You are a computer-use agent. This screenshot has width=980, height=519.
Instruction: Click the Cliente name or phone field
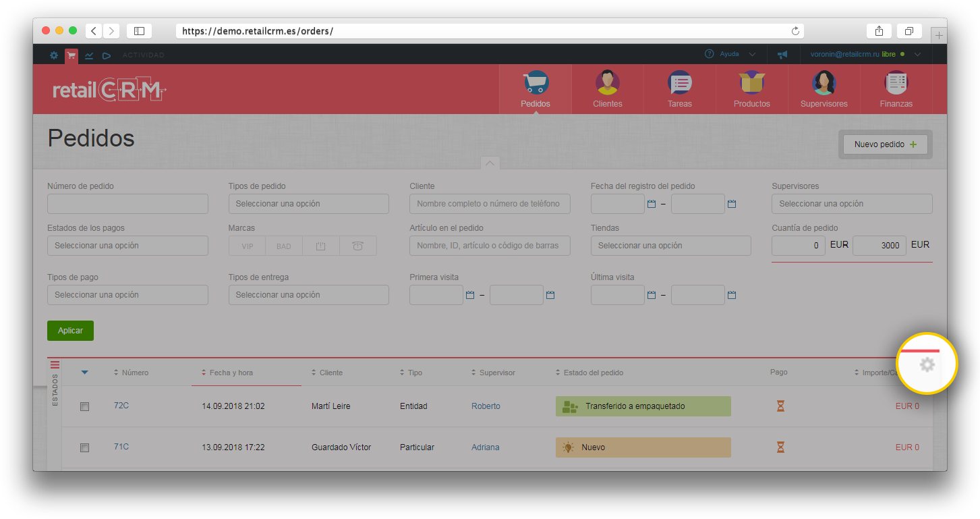490,204
